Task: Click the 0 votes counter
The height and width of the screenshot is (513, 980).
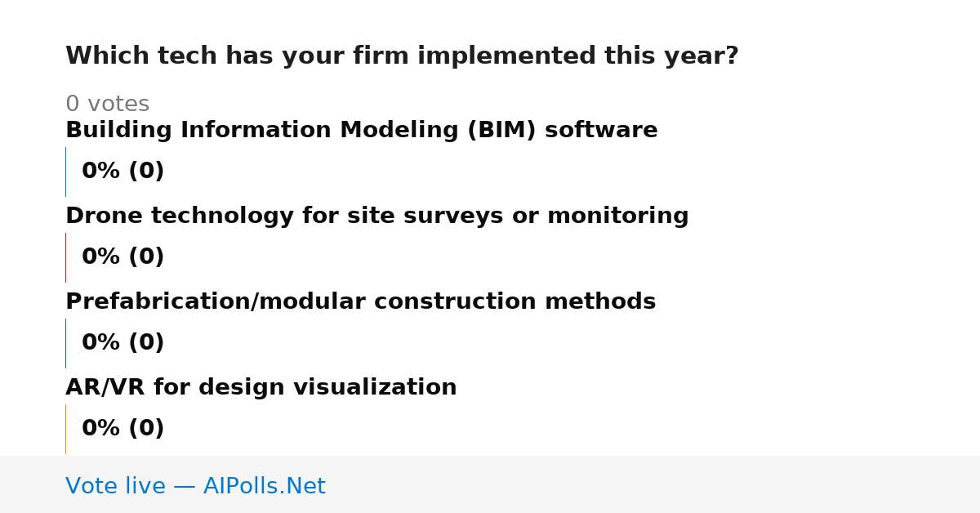Action: coord(108,105)
